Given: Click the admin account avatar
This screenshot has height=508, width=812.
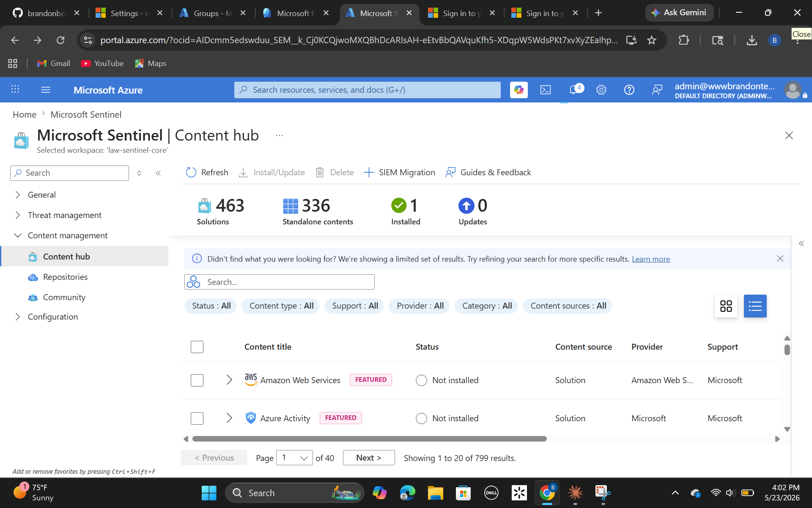Looking at the screenshot, I should (793, 90).
